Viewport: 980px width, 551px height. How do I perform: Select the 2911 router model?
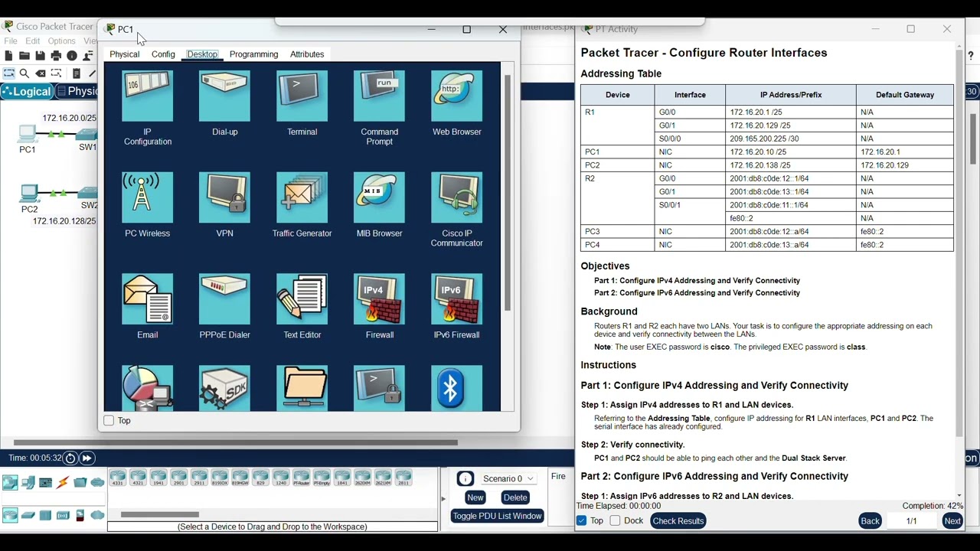tap(200, 478)
